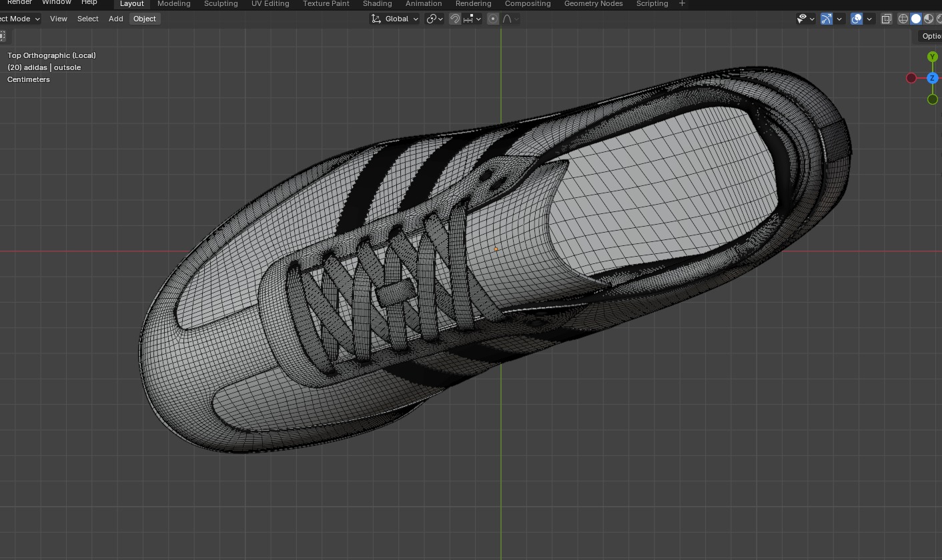Screen dimensions: 942x560
Task: Select the Select Box tool icon
Action: (3, 36)
